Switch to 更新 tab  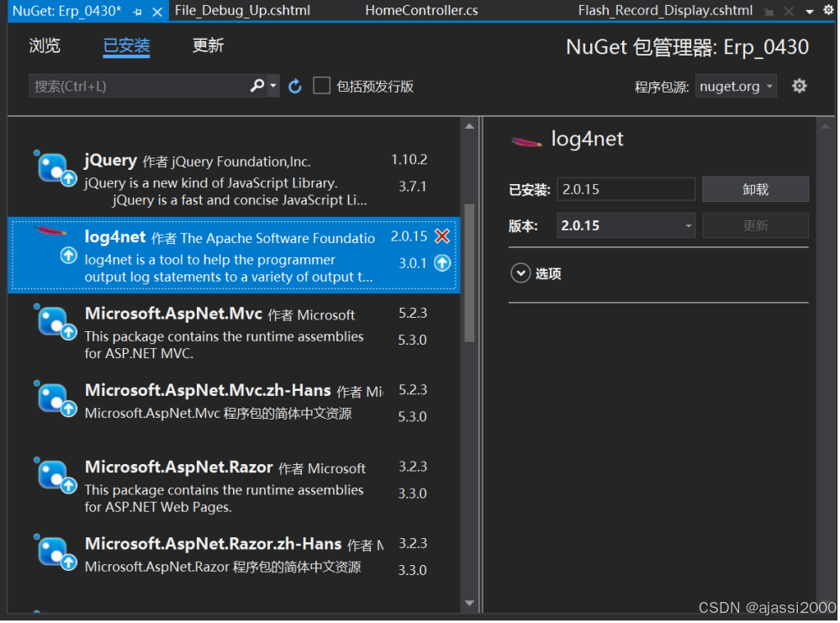pyautogui.click(x=208, y=45)
